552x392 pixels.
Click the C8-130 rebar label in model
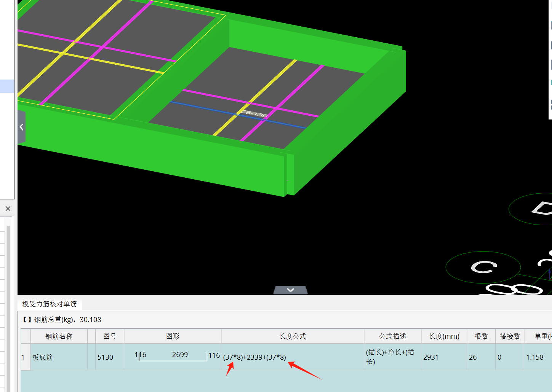(254, 113)
